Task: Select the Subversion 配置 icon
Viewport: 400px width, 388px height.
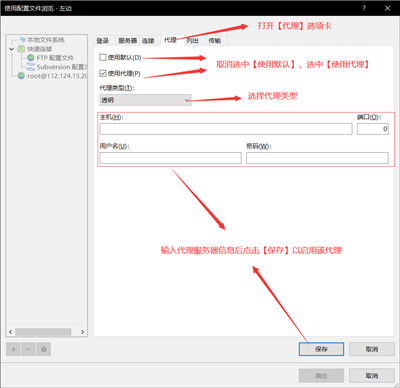Action: coord(31,67)
